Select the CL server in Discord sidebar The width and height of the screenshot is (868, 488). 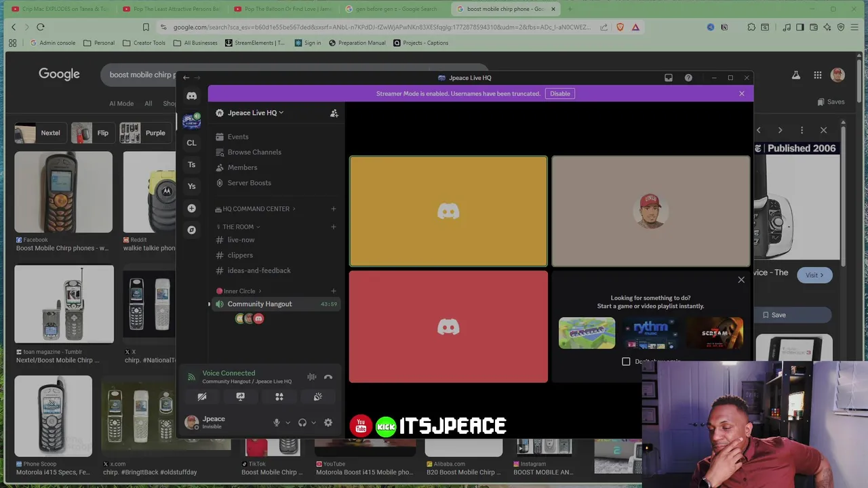pos(191,143)
